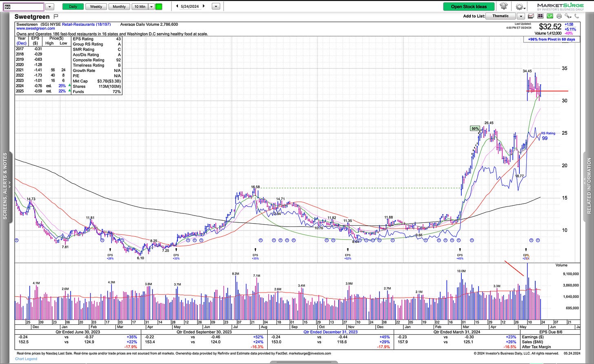The width and height of the screenshot is (594, 364).
Task: Click the $32.52 price quote
Action: click(x=550, y=27)
